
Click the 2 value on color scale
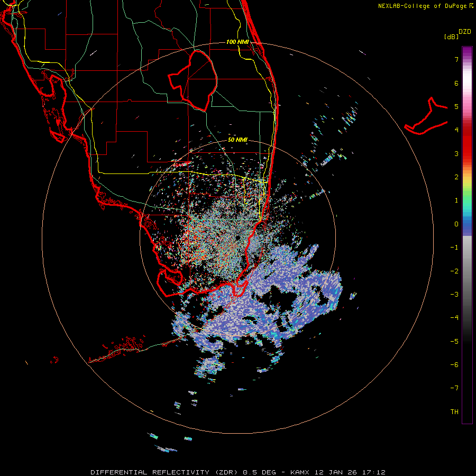click(x=456, y=177)
